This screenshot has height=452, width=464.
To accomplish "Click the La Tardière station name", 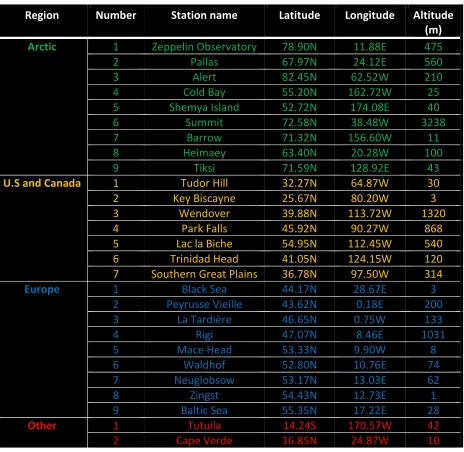I will [204, 320].
